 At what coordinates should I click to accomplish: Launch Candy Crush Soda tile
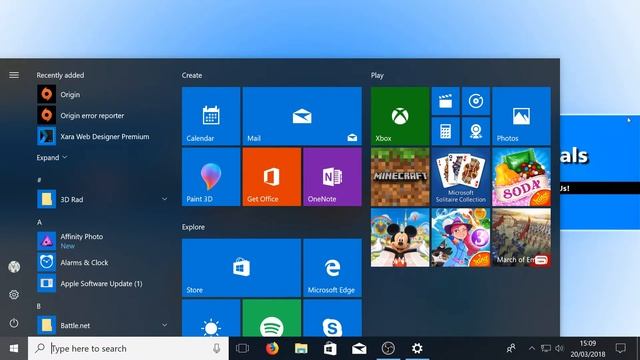point(521,177)
